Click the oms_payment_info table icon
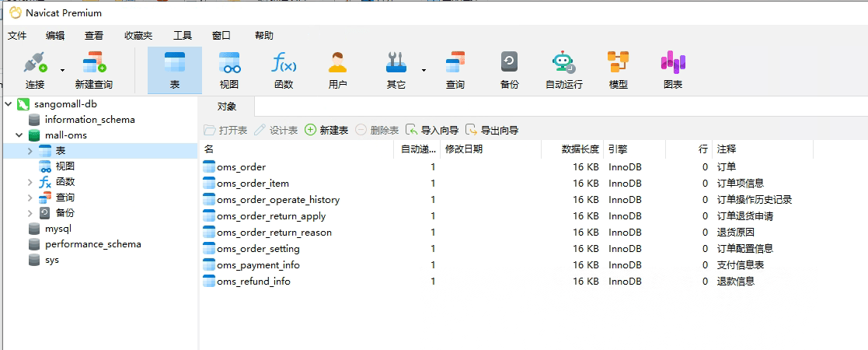 209,264
